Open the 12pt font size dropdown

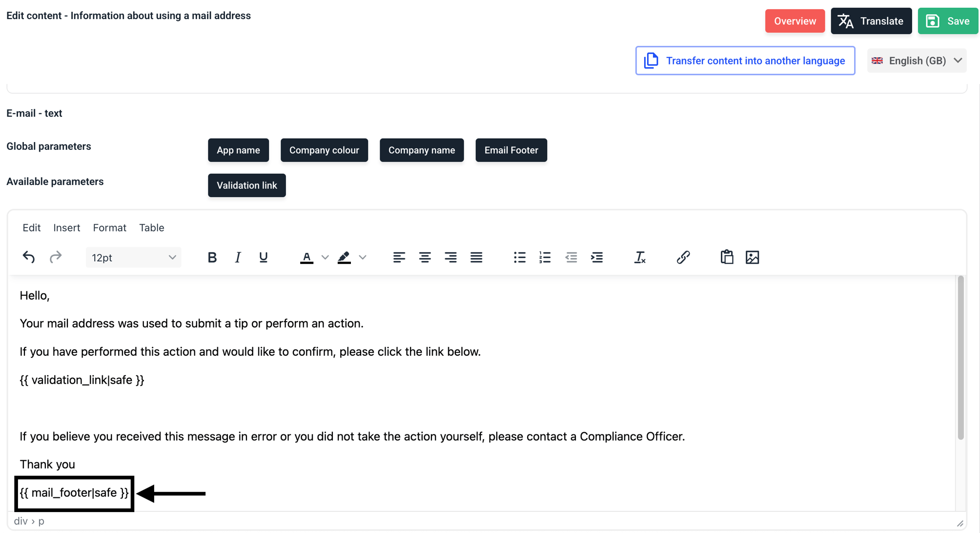click(133, 257)
